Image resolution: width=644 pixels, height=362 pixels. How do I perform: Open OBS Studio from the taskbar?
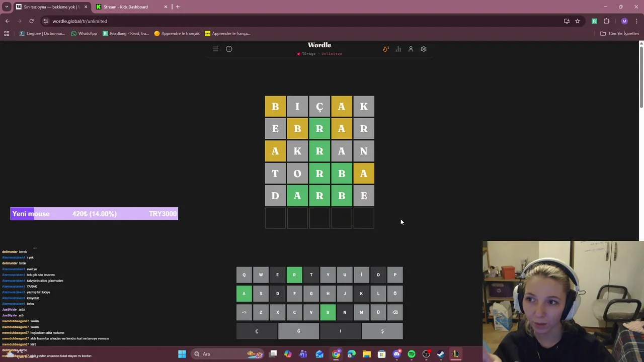tap(427, 354)
